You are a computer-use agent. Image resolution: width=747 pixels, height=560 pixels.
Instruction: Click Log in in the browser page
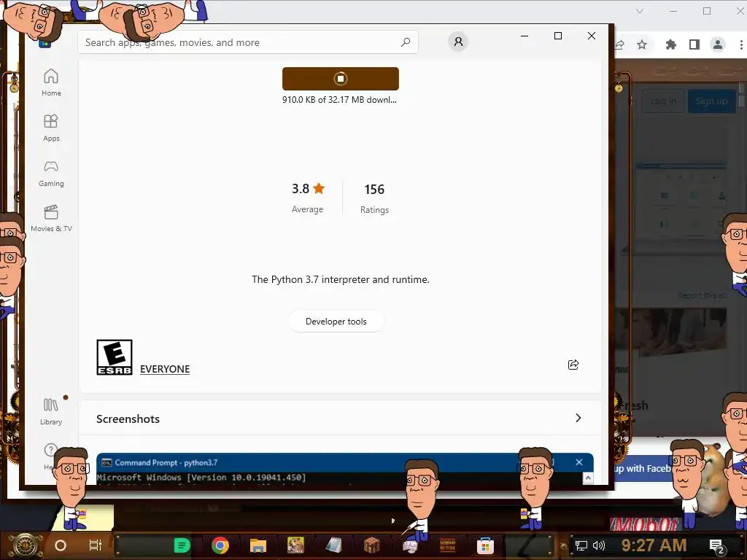(663, 101)
